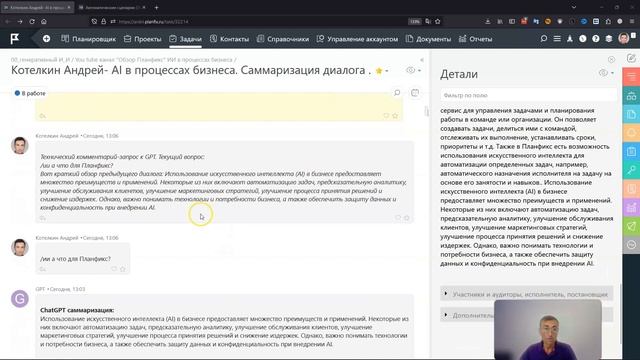Open the breadcrumb path above the task title
This screenshot has width=640, height=360.
[123, 60]
